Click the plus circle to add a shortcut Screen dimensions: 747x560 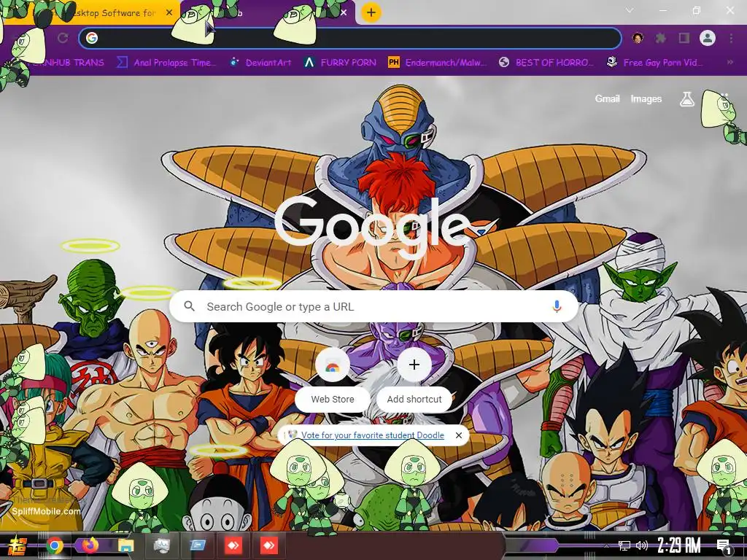click(414, 365)
